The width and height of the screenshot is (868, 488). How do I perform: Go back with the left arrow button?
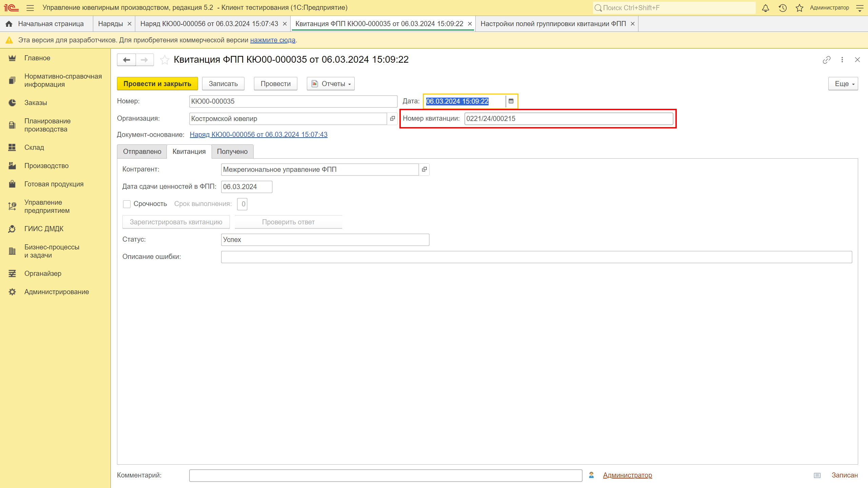click(x=126, y=60)
